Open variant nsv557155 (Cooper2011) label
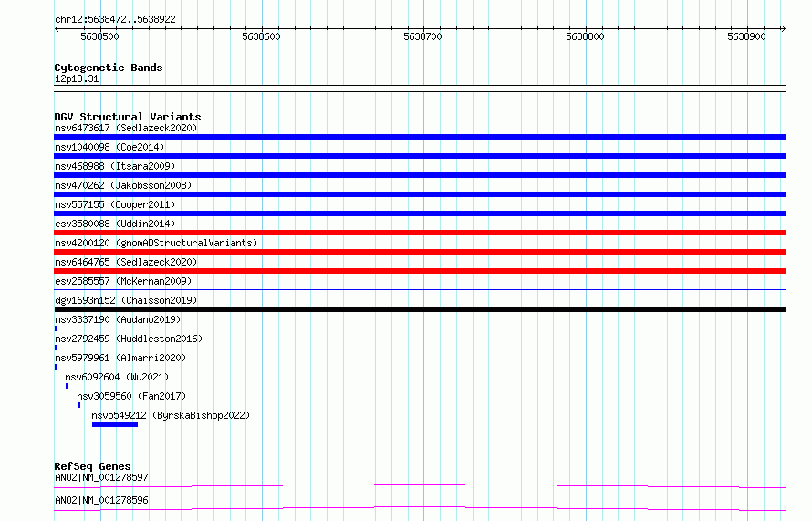 pos(115,204)
